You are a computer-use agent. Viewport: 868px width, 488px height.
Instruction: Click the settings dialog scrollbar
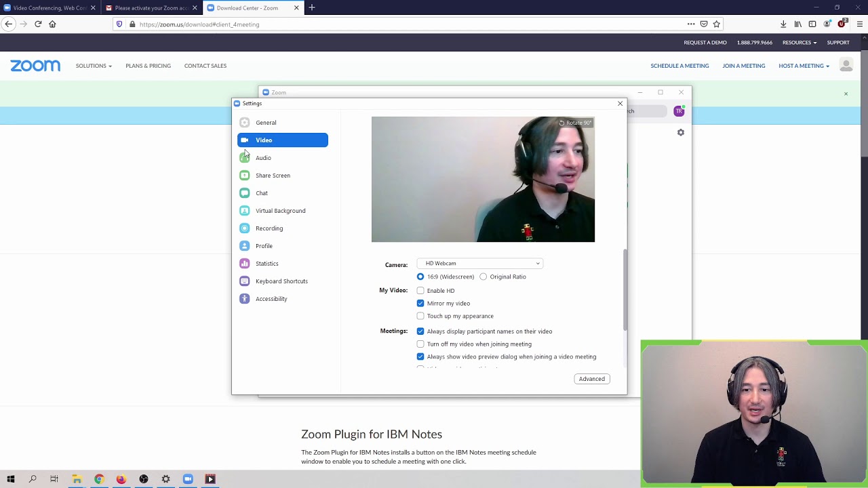[x=625, y=290]
